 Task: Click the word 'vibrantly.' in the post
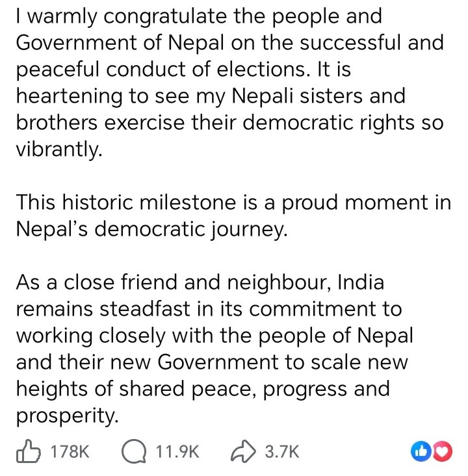pos(59,149)
